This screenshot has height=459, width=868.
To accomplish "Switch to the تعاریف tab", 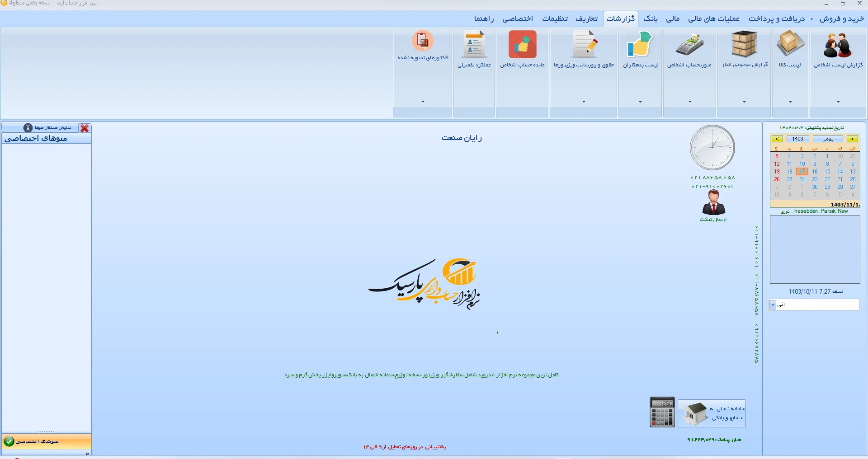I will (586, 19).
